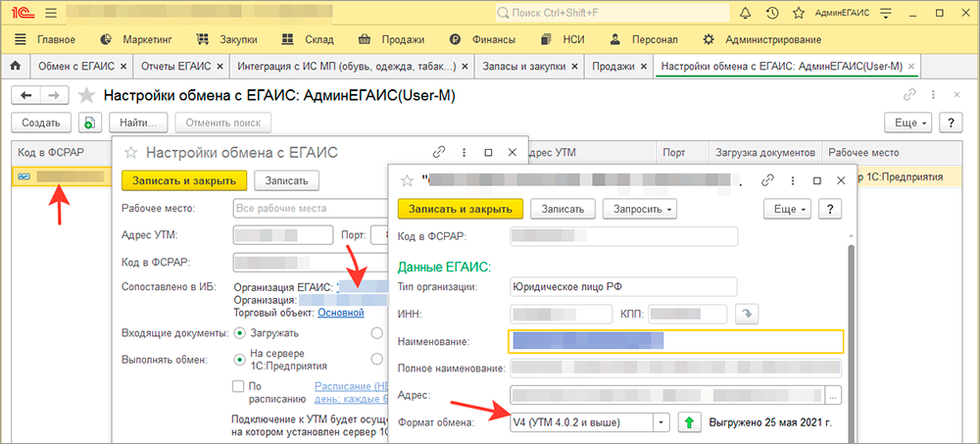Open help for the settings list via question mark

point(951,123)
